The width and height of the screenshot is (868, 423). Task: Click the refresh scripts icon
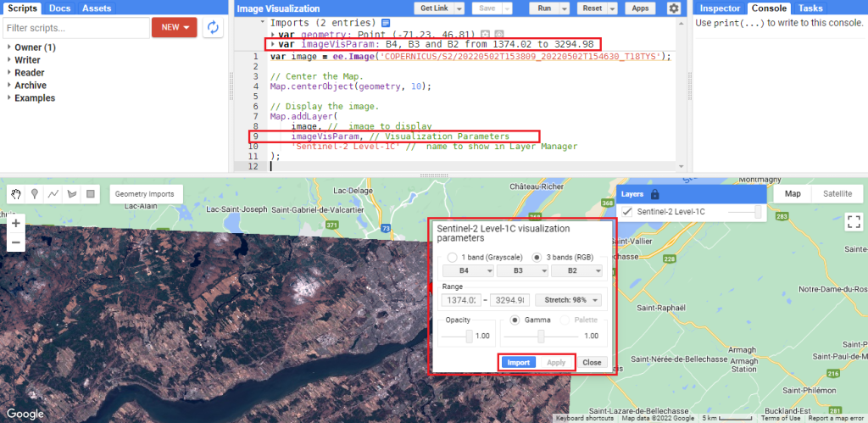point(213,27)
